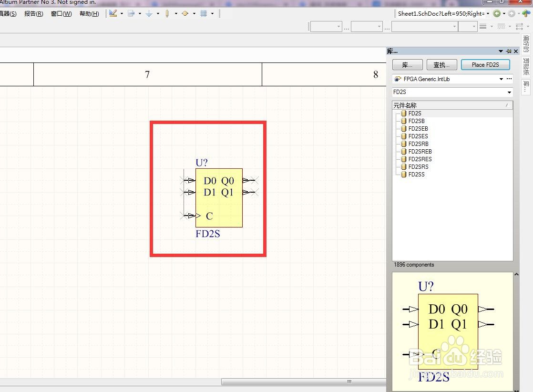This screenshot has height=392, width=533.
Task: Click the alignment tools toolbar icon
Action: click(x=131, y=14)
